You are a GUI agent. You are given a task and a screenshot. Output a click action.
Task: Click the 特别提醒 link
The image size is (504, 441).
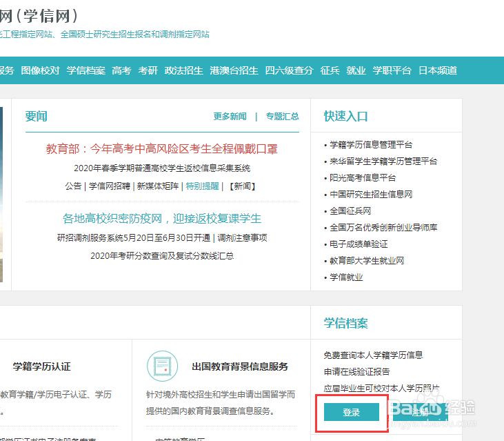coord(203,186)
